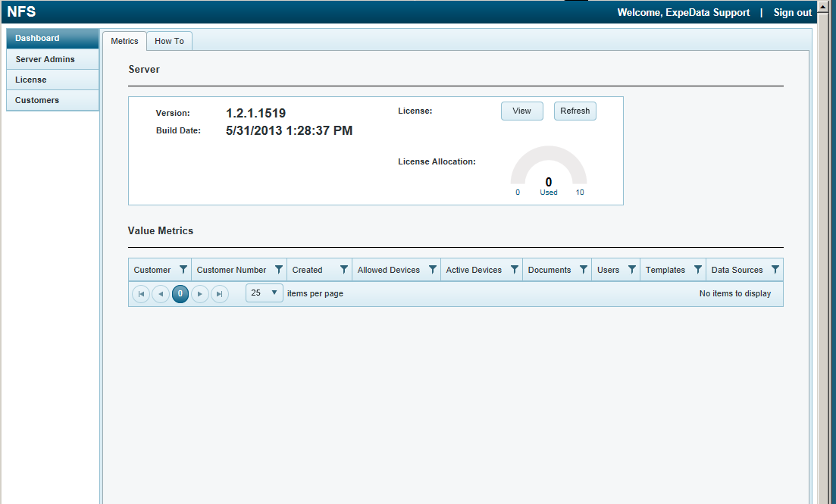
Task: Sort by Templates column header
Action: [665, 270]
